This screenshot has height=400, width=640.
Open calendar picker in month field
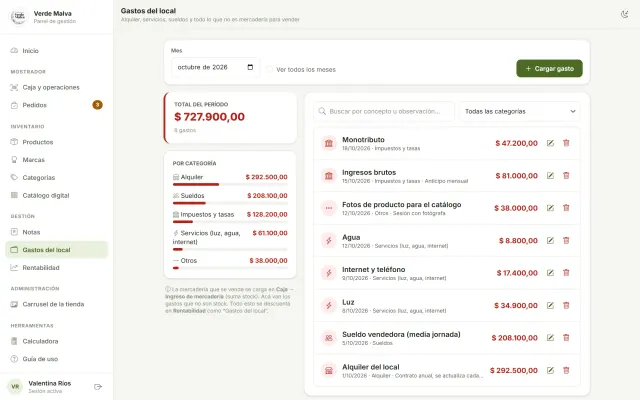[x=250, y=67]
